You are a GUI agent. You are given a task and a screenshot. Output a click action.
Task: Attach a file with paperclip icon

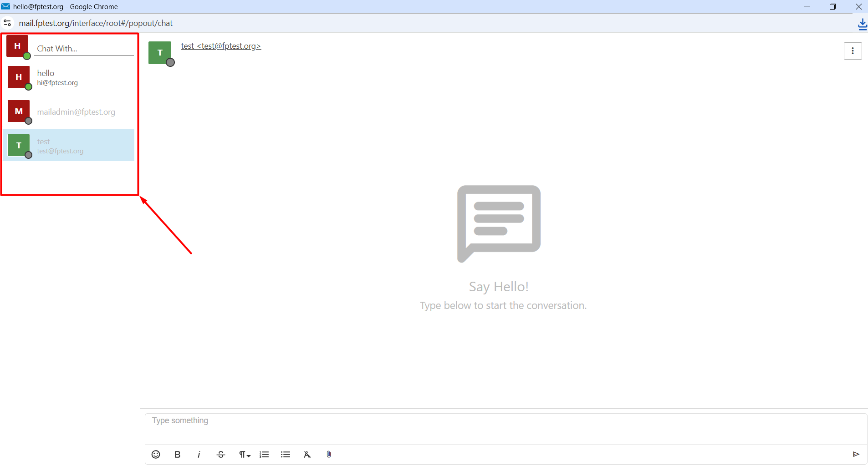329,454
